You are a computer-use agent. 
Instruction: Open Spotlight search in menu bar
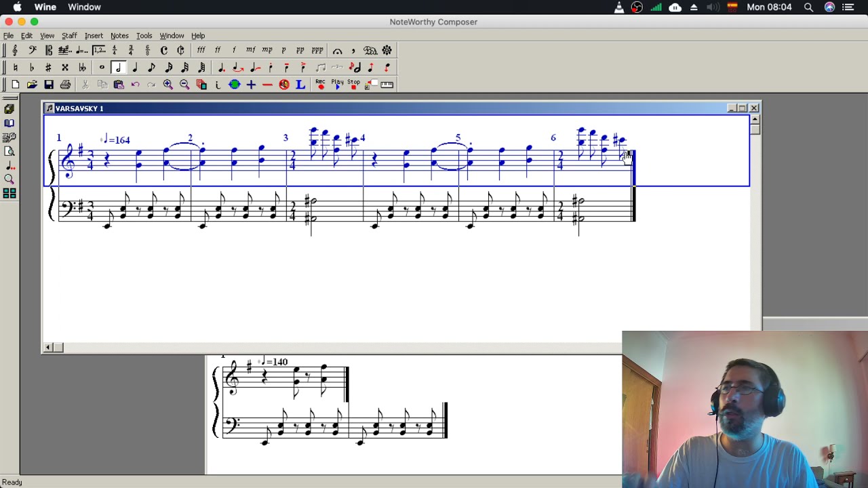(808, 7)
